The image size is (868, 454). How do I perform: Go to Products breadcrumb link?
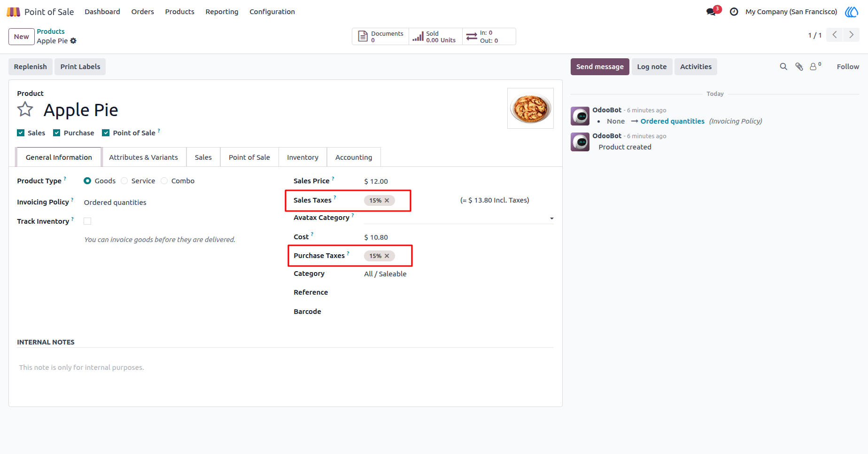point(51,31)
